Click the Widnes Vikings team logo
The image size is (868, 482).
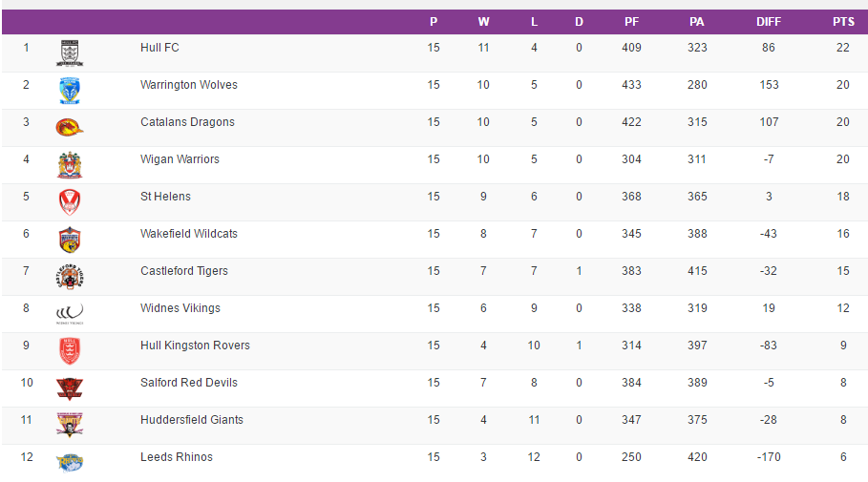[x=70, y=313]
